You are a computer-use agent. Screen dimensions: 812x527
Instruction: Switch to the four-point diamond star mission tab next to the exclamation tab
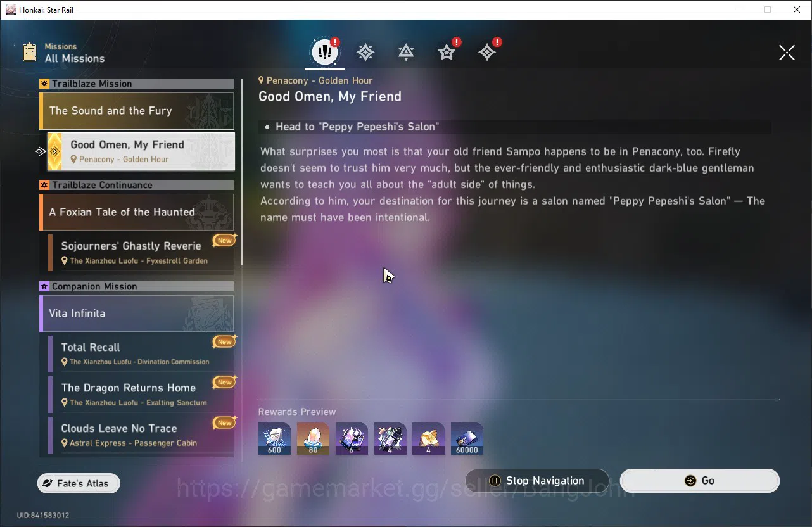pyautogui.click(x=365, y=53)
